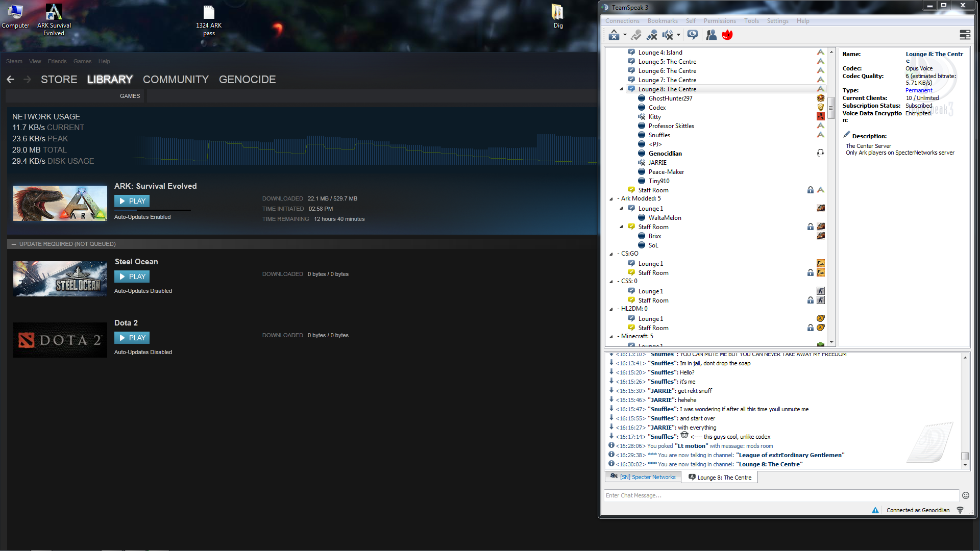Click the badge icon beside GhostHunter297
This screenshot has height=551, width=980.
coord(820,98)
